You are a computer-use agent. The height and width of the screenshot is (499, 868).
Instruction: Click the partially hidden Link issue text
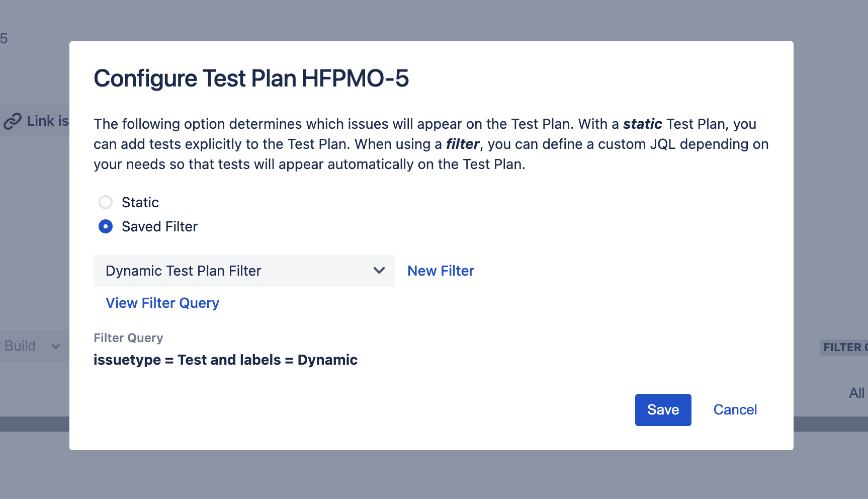click(48, 121)
